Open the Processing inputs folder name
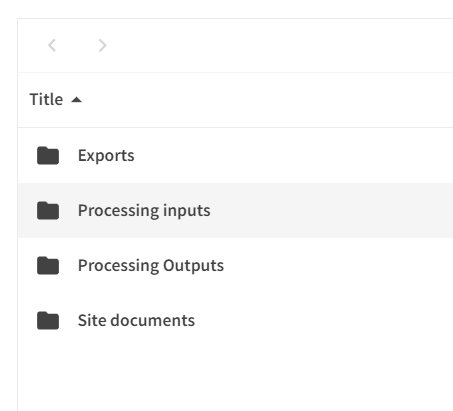The image size is (453, 411). coord(144,211)
